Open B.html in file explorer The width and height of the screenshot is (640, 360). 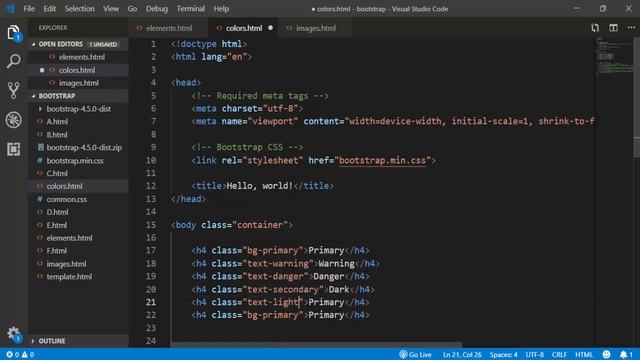click(78, 135)
